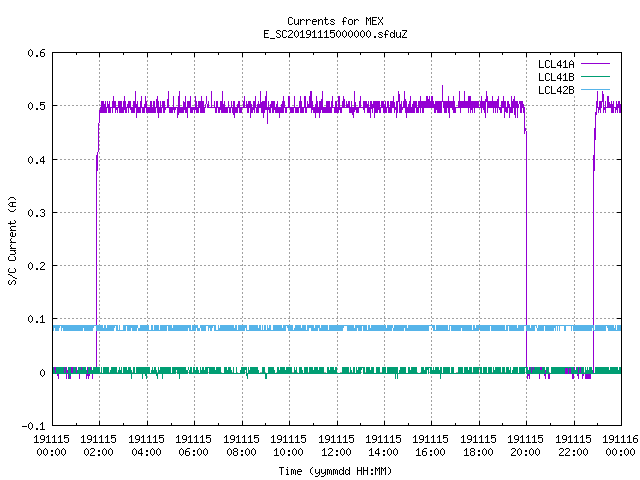Click the 'S/C Current (A)' axis label
Viewport: 640px width, 480px height.
[13, 240]
